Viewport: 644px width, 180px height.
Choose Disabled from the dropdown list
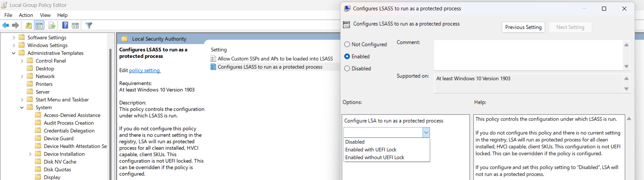[x=387, y=142]
